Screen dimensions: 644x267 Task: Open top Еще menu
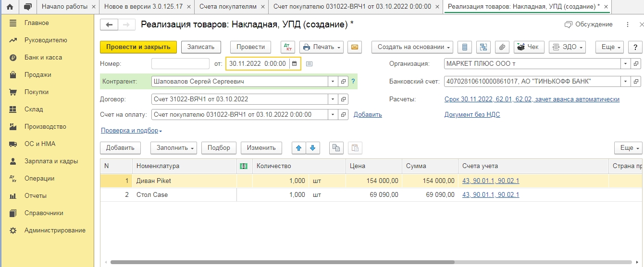click(609, 47)
